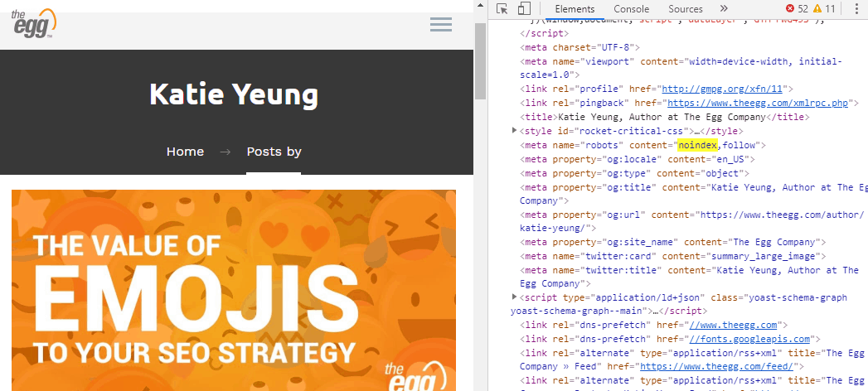Toggle the device toolbar icon
This screenshot has height=391, width=868.
pyautogui.click(x=524, y=9)
